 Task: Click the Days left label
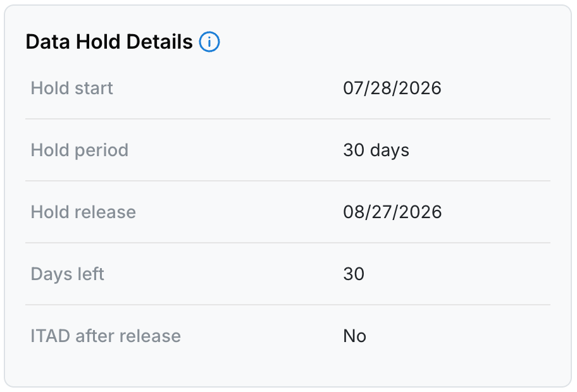click(67, 274)
